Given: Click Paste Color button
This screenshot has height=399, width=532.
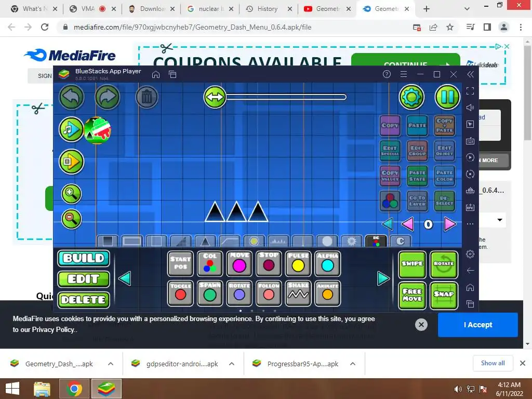Looking at the screenshot, I should 445,176.
